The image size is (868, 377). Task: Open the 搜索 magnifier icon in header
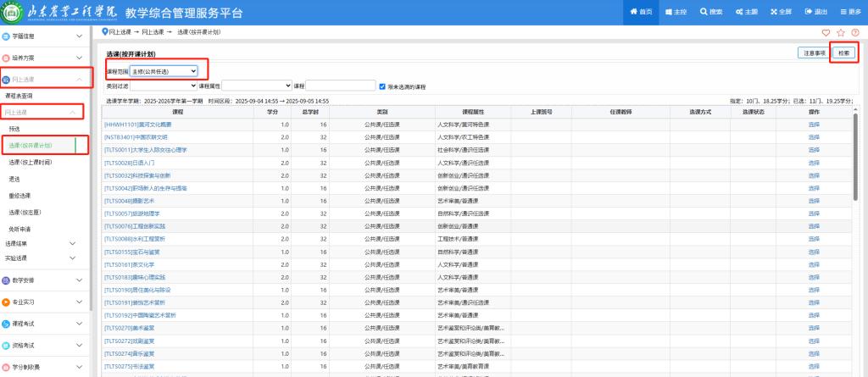(x=704, y=12)
